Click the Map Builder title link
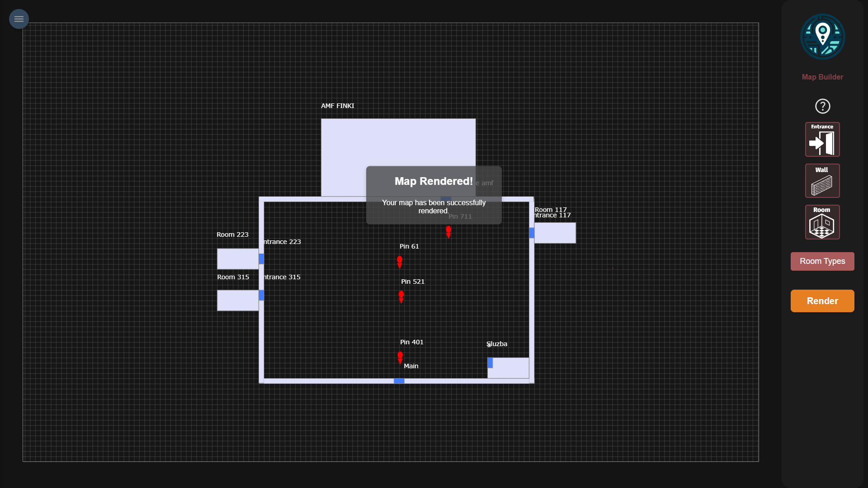Viewport: 868px width, 488px height. click(x=822, y=77)
